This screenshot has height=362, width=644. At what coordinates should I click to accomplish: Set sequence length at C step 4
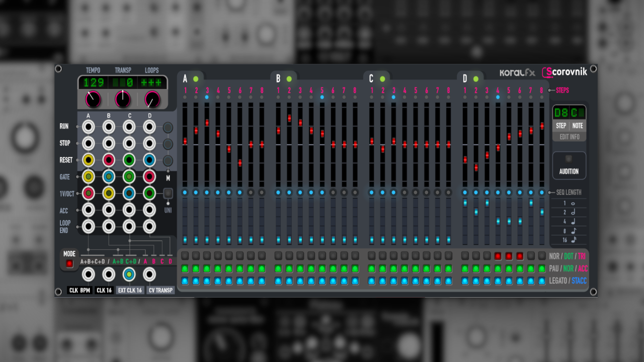[x=405, y=193]
